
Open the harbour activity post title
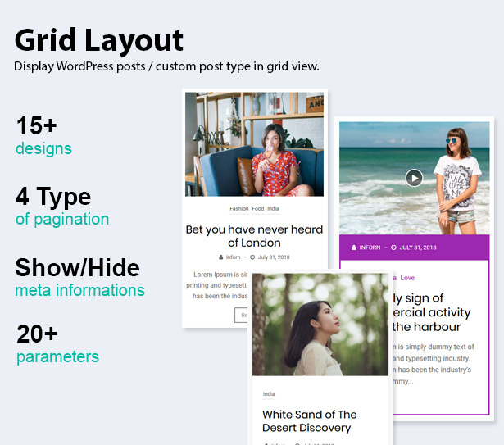tap(431, 312)
